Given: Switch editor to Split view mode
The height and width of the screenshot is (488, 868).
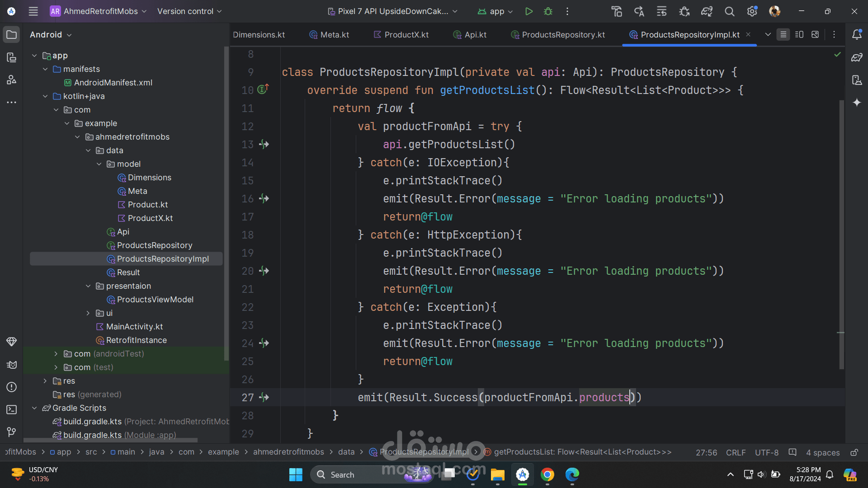Looking at the screenshot, I should click(799, 35).
